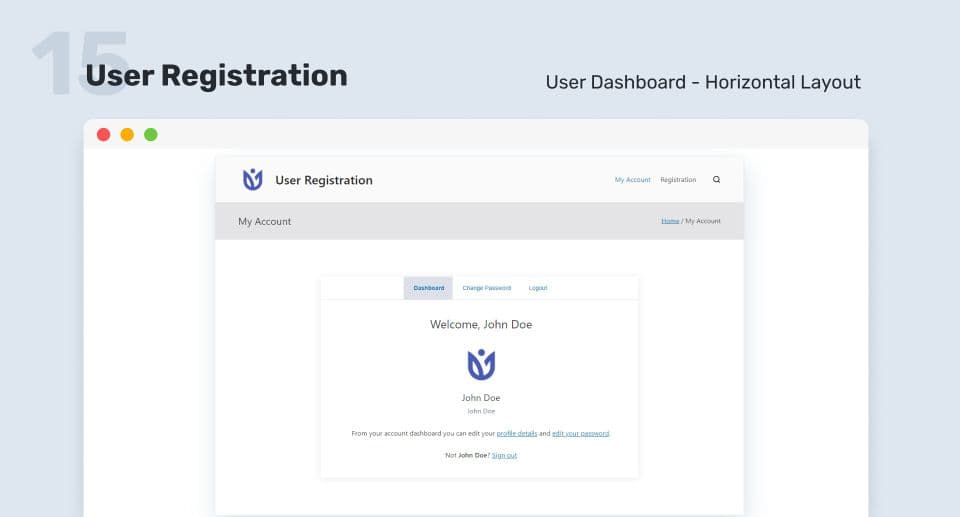The height and width of the screenshot is (517, 960).
Task: Open My Account in the top navigation
Action: click(x=632, y=179)
